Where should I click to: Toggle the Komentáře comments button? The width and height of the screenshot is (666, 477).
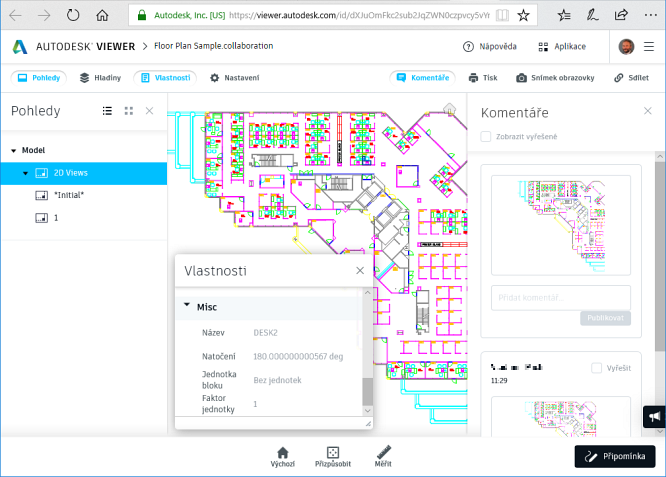point(423,78)
